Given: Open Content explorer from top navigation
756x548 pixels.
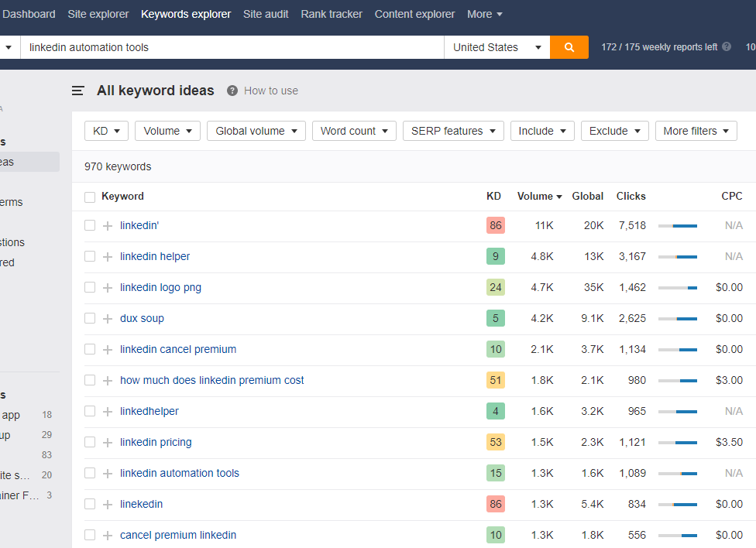Looking at the screenshot, I should (x=414, y=15).
